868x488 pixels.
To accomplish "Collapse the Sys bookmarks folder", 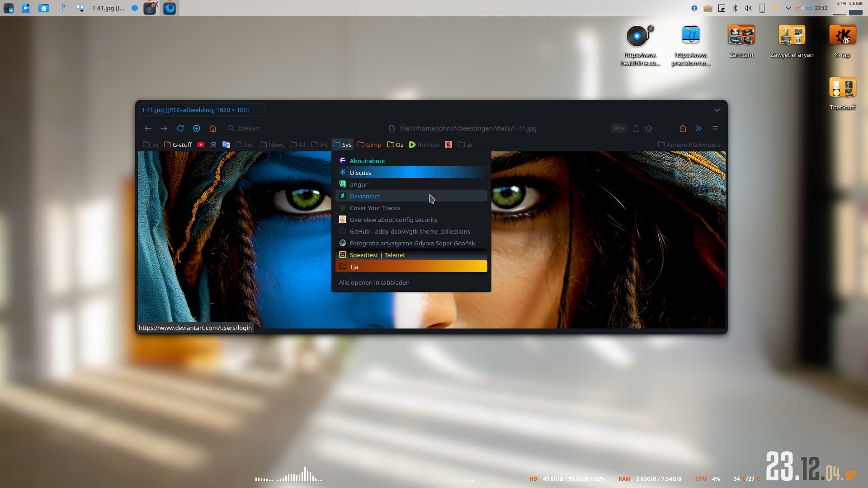I will [342, 145].
